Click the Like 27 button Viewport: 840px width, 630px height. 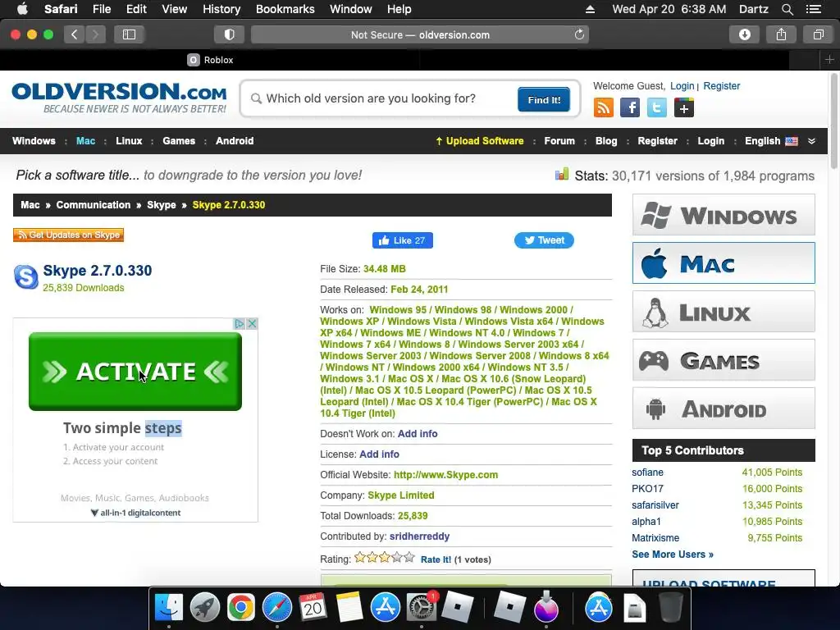coord(402,240)
